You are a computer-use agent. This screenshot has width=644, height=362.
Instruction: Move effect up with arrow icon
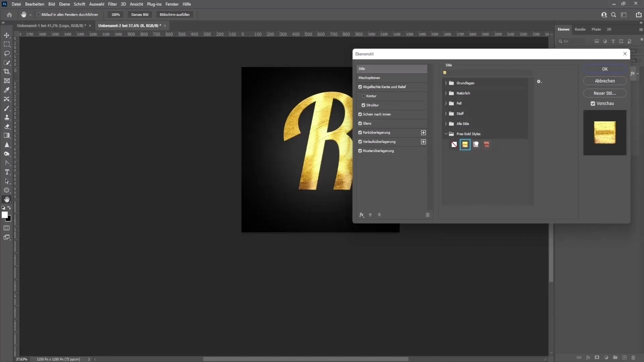[x=370, y=215]
